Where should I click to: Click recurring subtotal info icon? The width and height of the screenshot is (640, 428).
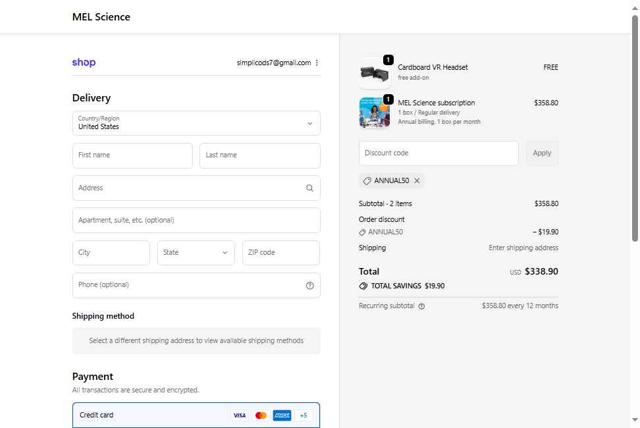[x=421, y=306]
